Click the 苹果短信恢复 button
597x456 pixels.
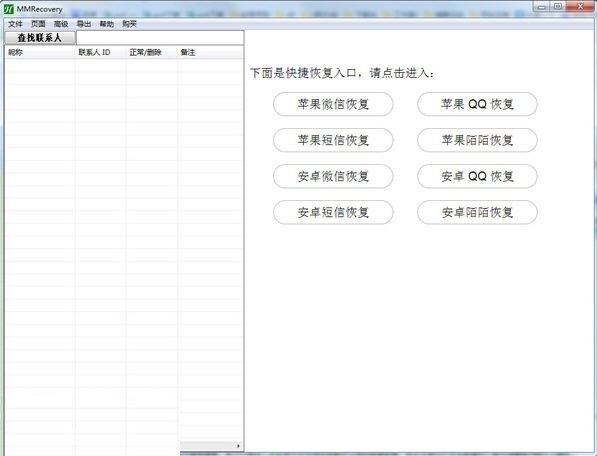333,140
